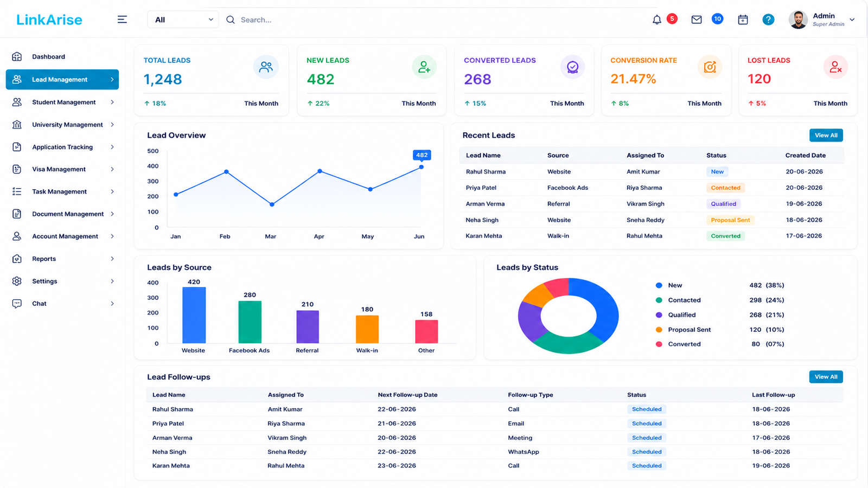
Task: Click the Total Leads people icon
Action: 266,67
